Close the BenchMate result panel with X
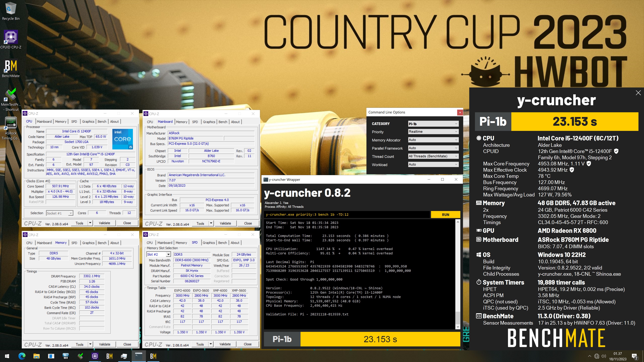 pyautogui.click(x=638, y=93)
